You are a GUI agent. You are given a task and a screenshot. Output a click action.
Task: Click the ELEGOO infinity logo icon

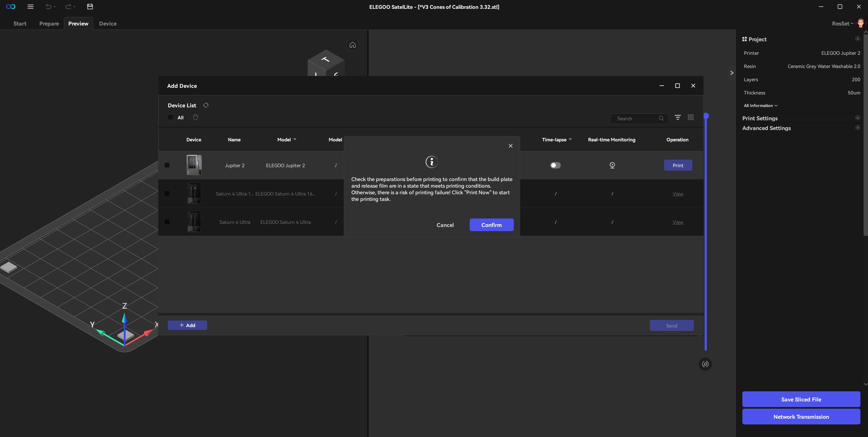click(x=11, y=7)
